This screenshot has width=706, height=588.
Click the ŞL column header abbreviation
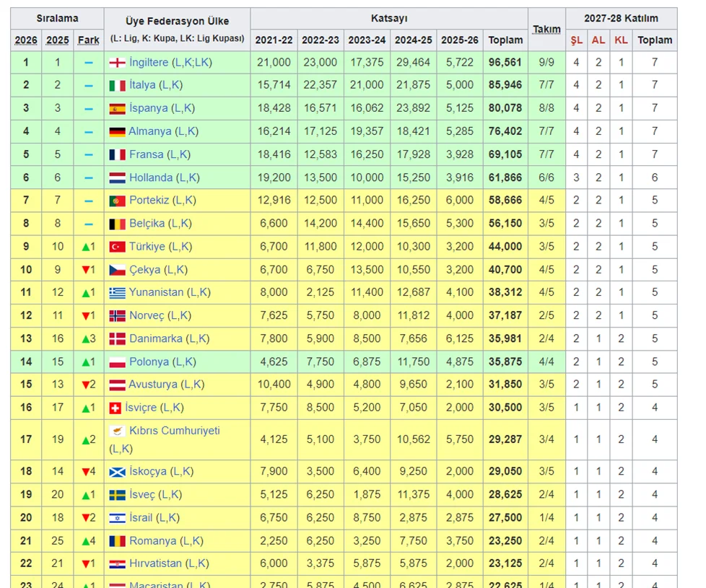pos(576,40)
